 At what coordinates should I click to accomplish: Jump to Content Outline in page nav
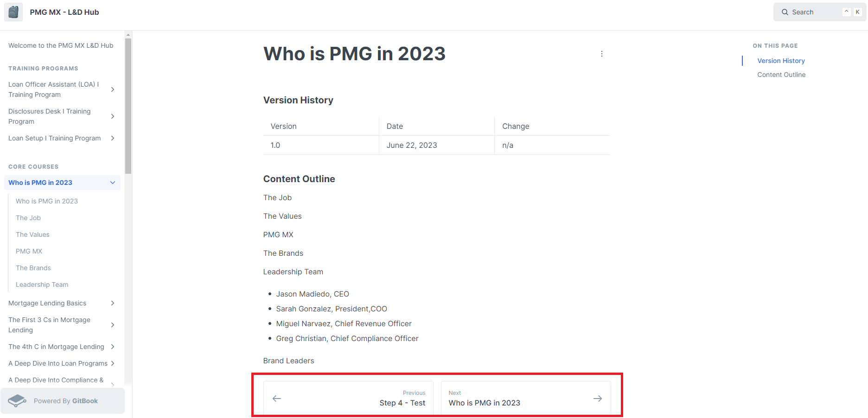[x=781, y=75]
